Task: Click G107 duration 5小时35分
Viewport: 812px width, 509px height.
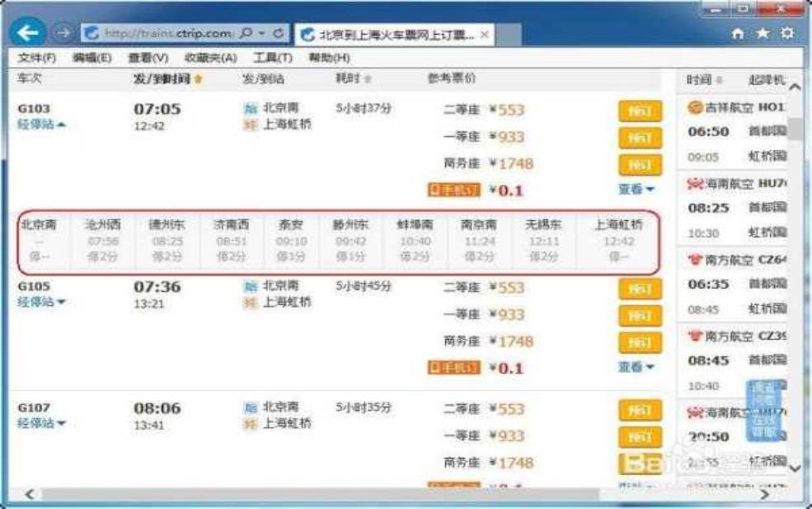Action: point(364,408)
